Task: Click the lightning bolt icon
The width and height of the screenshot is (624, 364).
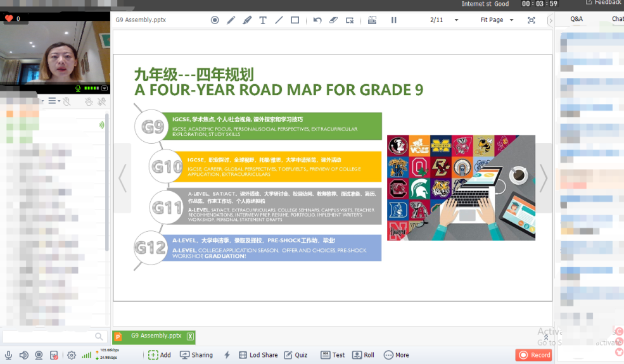Action: click(x=227, y=355)
